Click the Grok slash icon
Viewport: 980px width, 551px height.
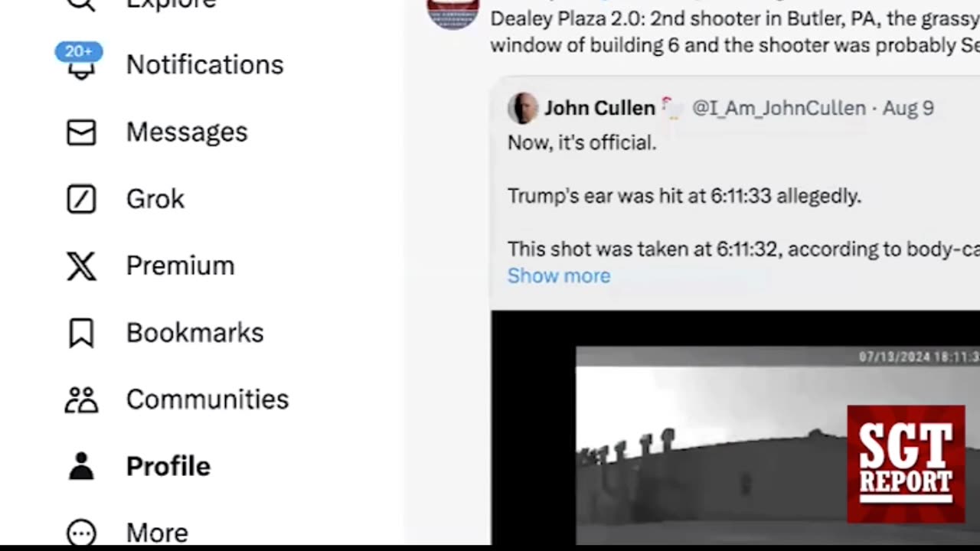pyautogui.click(x=81, y=199)
